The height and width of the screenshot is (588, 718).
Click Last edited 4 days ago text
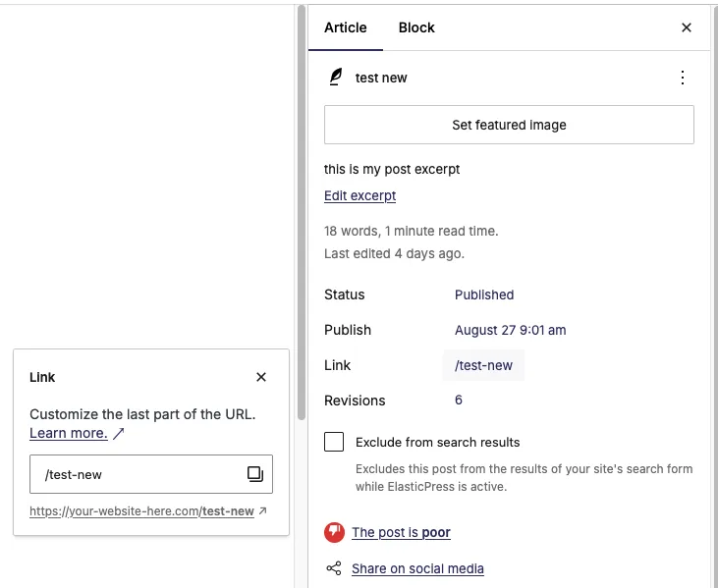coord(394,253)
